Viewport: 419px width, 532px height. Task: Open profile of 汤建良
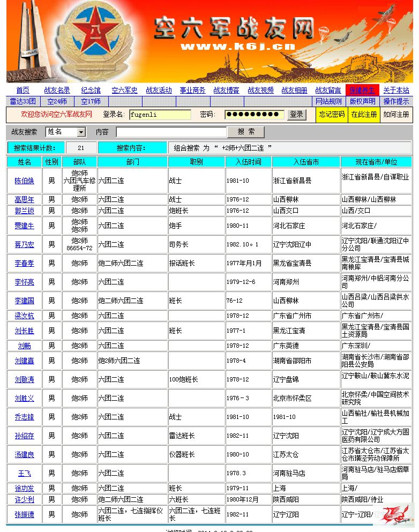25,454
